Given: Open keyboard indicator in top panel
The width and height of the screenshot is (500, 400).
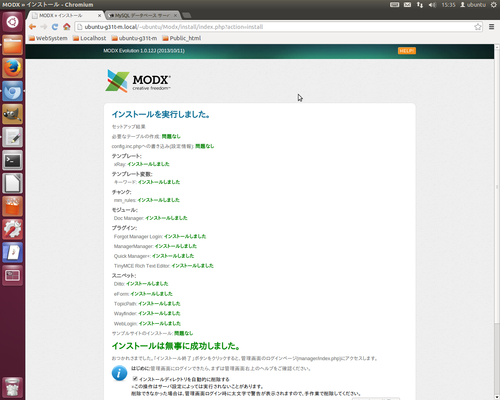Looking at the screenshot, I should click(x=395, y=5).
